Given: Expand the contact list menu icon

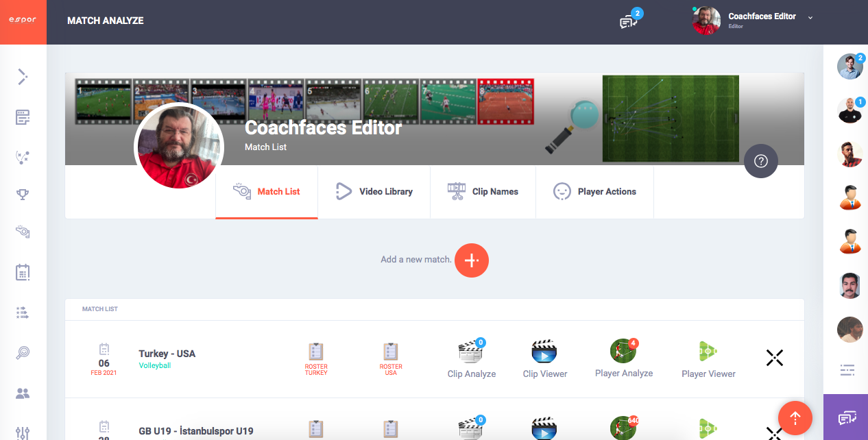Looking at the screenshot, I should pos(847,370).
